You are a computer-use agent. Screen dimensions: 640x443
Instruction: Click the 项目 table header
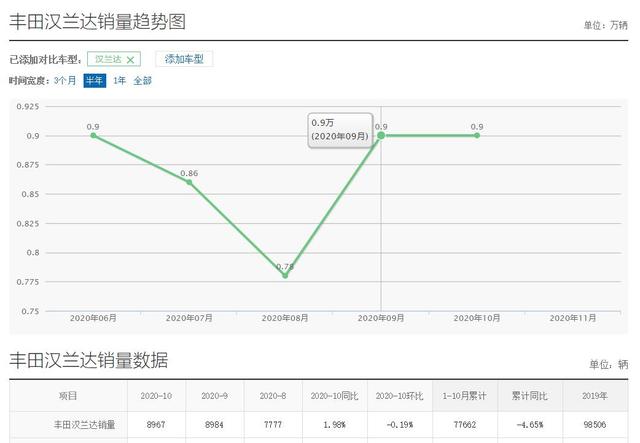(x=68, y=396)
